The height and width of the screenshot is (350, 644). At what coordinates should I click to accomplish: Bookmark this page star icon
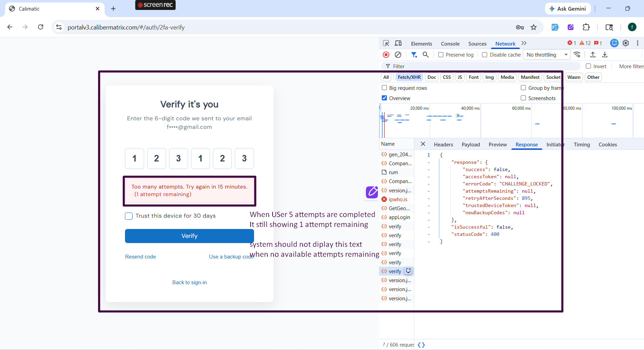533,27
